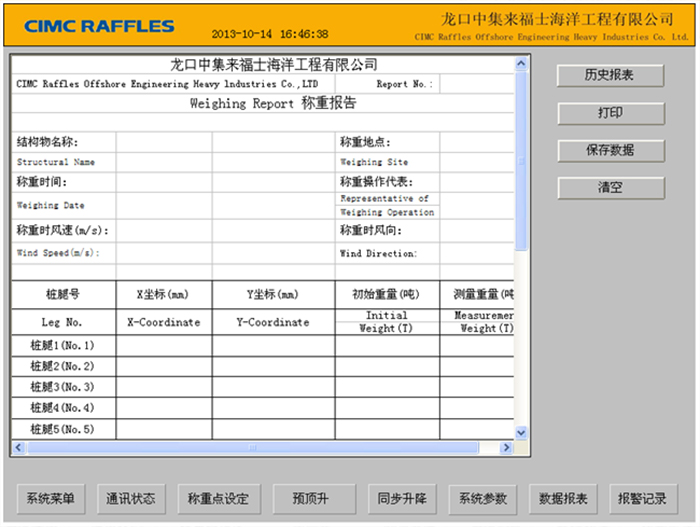
Task: Click initial weight cell of 桩腿3
Action: click(x=388, y=387)
